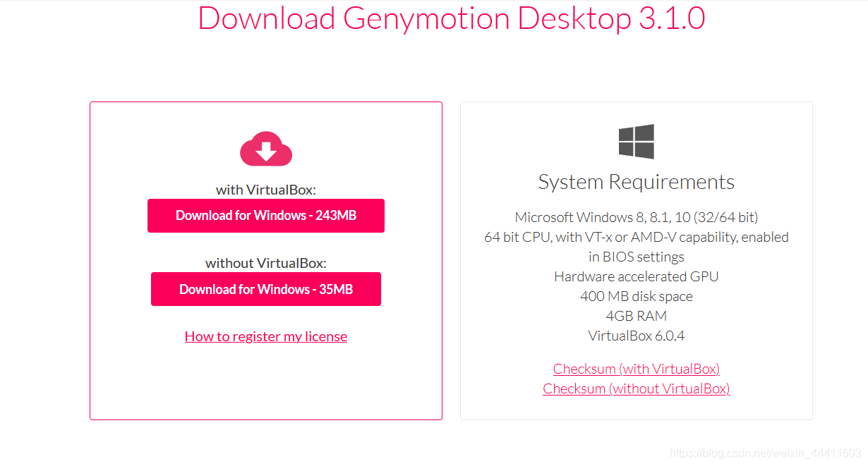Click the pink cloud download icon

pyautogui.click(x=266, y=149)
